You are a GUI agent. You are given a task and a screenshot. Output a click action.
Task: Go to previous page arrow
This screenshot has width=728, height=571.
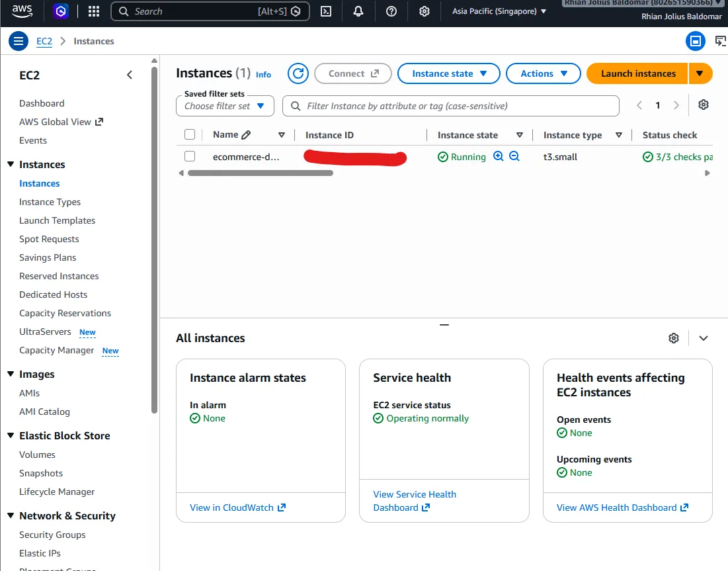(639, 105)
